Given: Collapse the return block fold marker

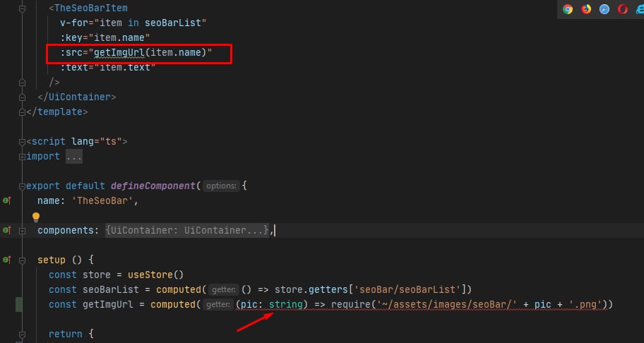Looking at the screenshot, I should pyautogui.click(x=22, y=335).
